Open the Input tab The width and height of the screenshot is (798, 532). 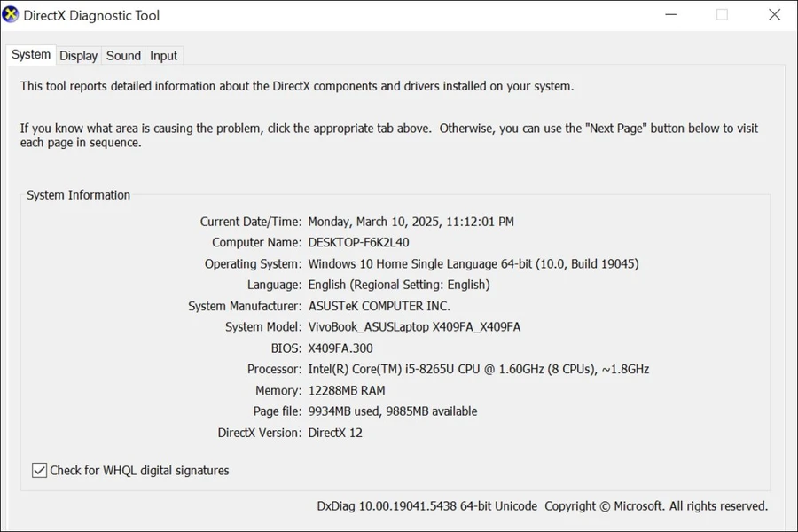click(163, 56)
